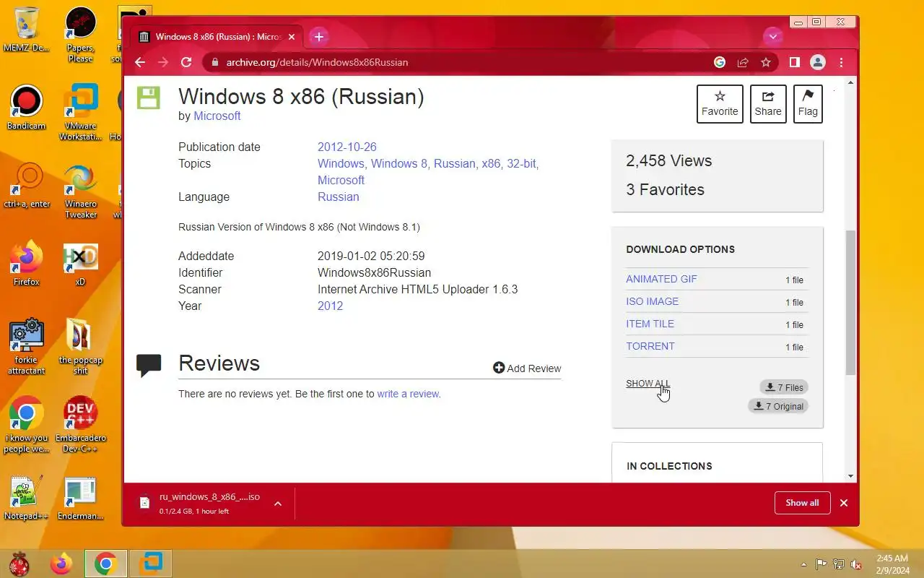The image size is (924, 578).
Task: Open the 32-bit topic link
Action: 521,163
